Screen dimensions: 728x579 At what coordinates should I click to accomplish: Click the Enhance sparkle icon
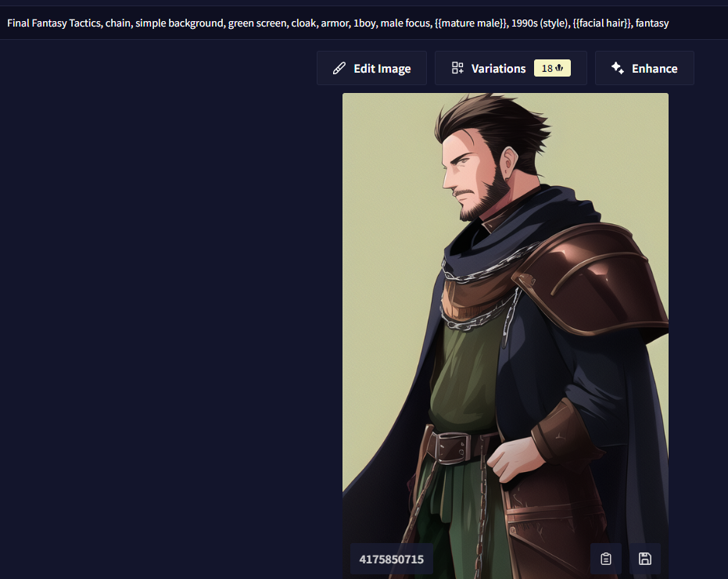pos(618,68)
